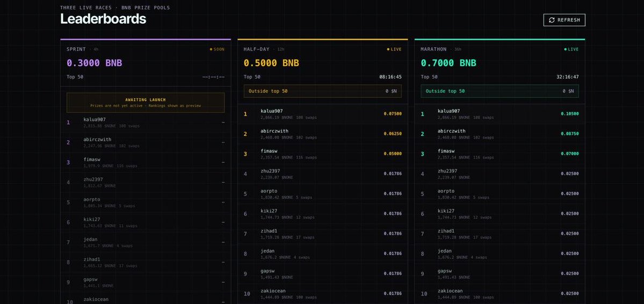Image resolution: width=644 pixels, height=304 pixels.
Task: Click the Half-Day 'Outside top 50' box
Action: pyautogui.click(x=322, y=91)
